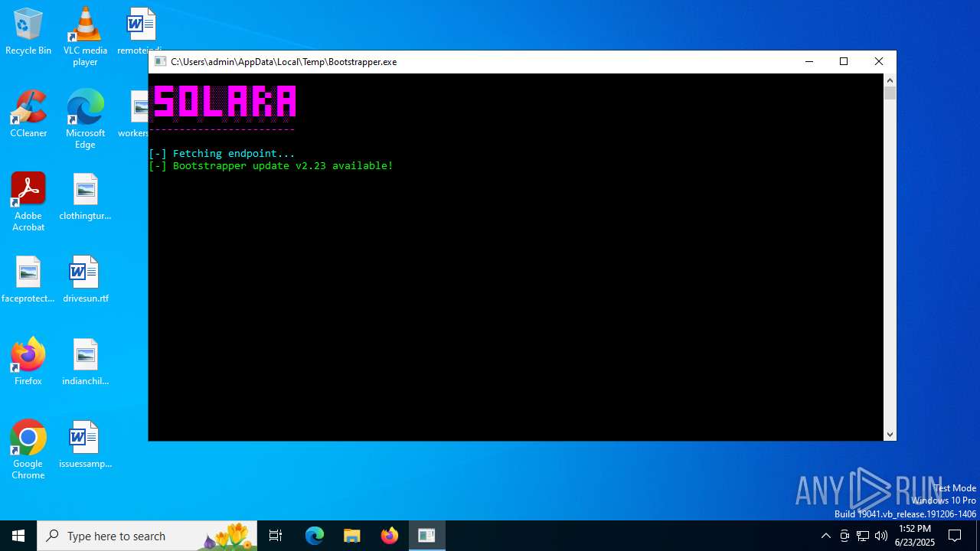Open Firefox from the taskbar

pyautogui.click(x=389, y=536)
